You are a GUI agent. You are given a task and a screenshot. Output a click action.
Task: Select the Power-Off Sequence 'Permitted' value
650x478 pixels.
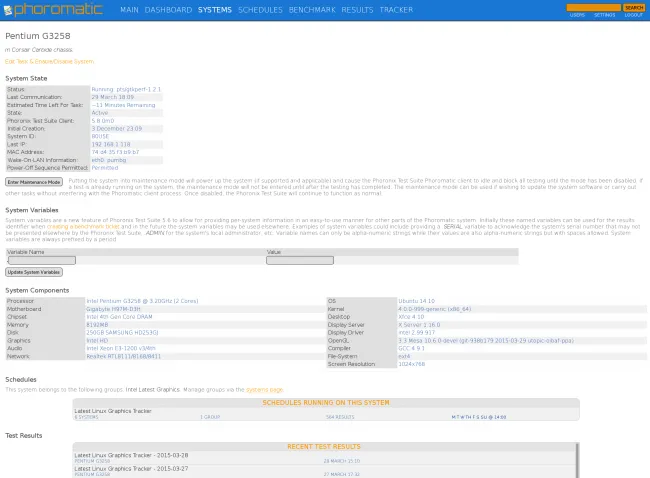click(104, 168)
